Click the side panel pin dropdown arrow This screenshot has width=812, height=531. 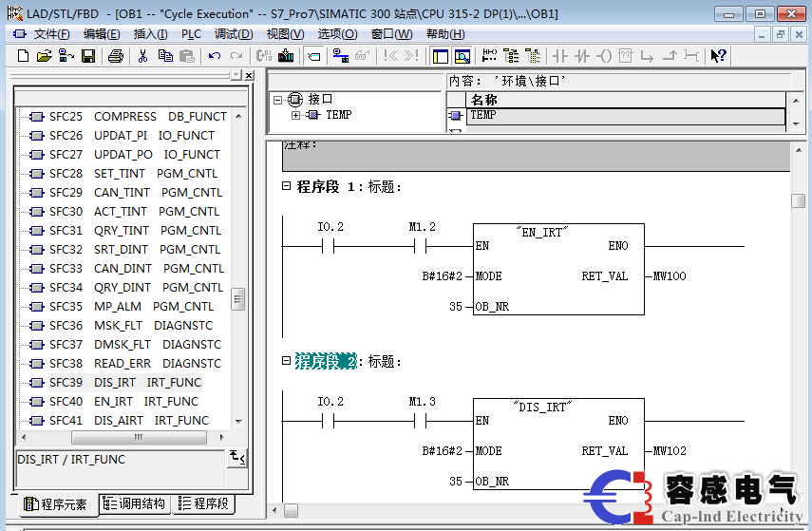coord(237,76)
